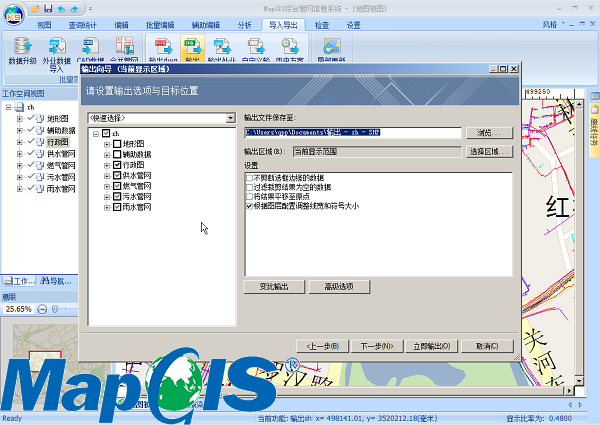The image size is (600, 425).
Task: Enable 将结果平移至原点 option
Action: pos(249,197)
